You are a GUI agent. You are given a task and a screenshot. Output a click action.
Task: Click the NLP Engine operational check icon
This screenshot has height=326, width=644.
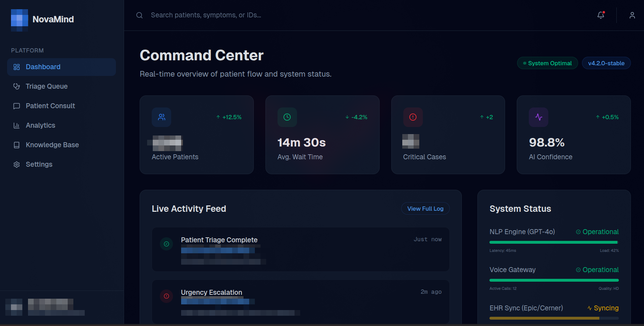point(578,232)
